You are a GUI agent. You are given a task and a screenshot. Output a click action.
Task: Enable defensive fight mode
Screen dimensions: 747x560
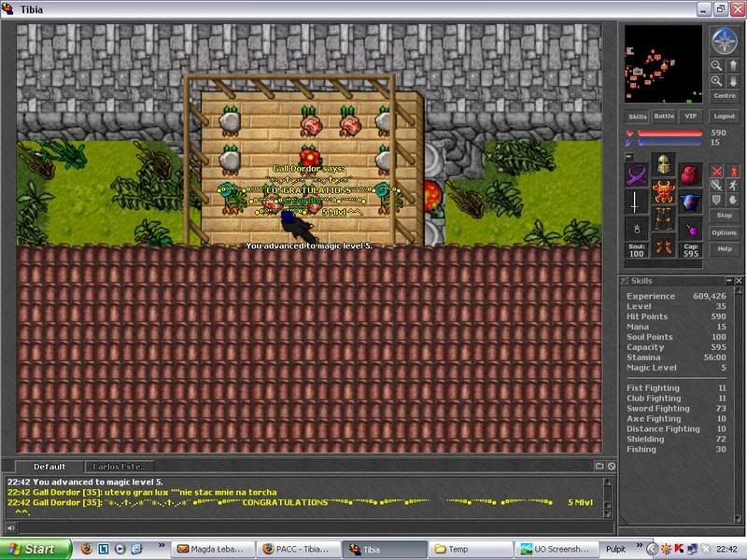716,200
